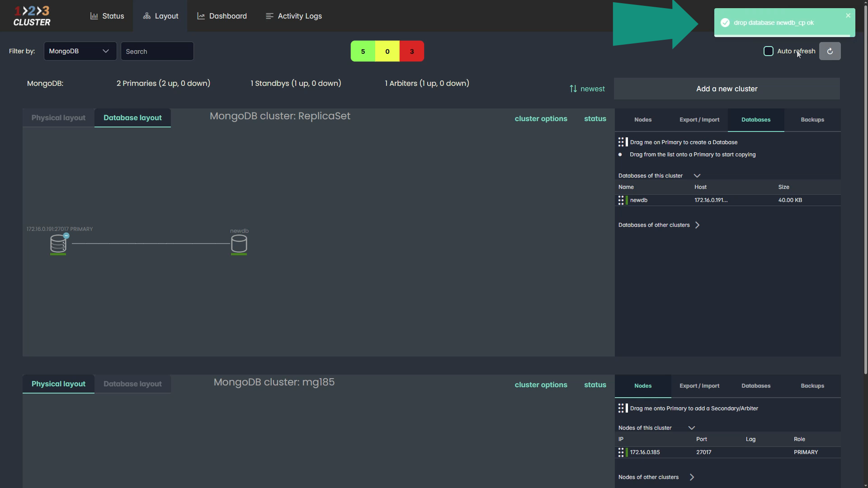Open the mg185 Databases tab
Image resolution: width=868 pixels, height=488 pixels.
pos(756,386)
